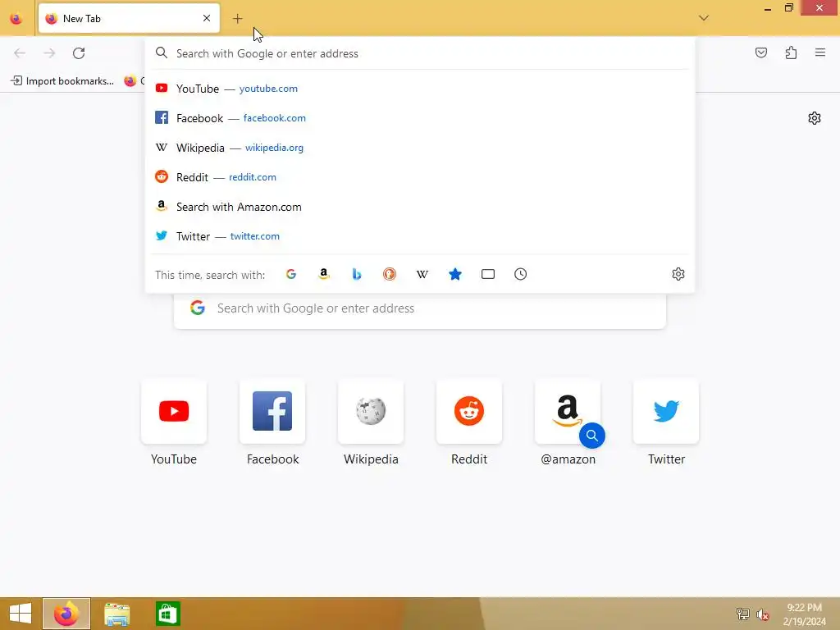Search in History clock icon
Viewport: 840px width, 630px height.
pyautogui.click(x=520, y=274)
